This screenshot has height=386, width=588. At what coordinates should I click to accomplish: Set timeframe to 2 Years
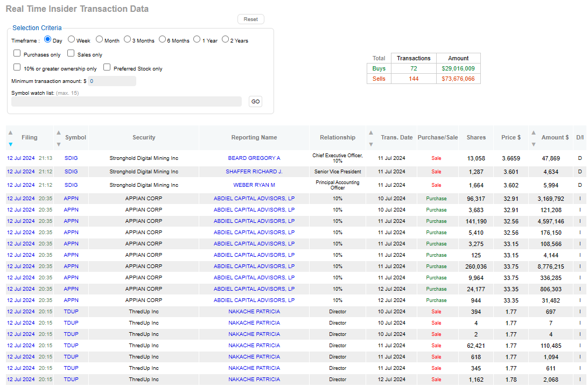pyautogui.click(x=225, y=39)
